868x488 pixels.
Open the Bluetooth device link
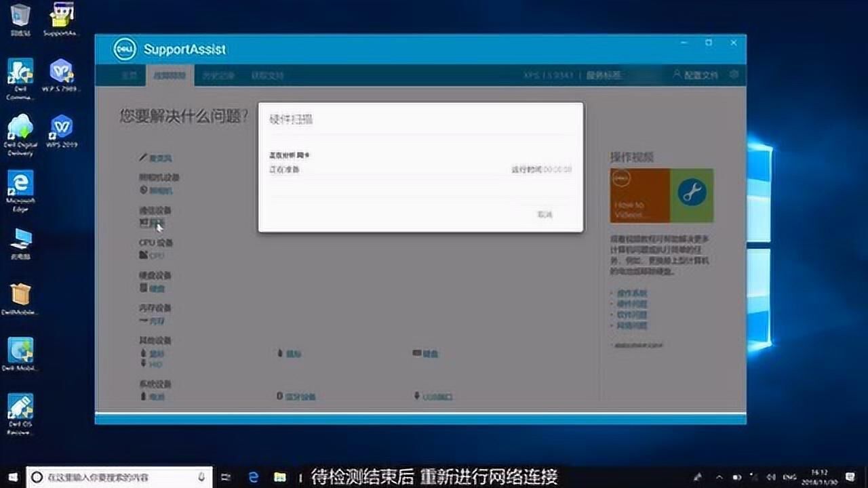click(300, 397)
